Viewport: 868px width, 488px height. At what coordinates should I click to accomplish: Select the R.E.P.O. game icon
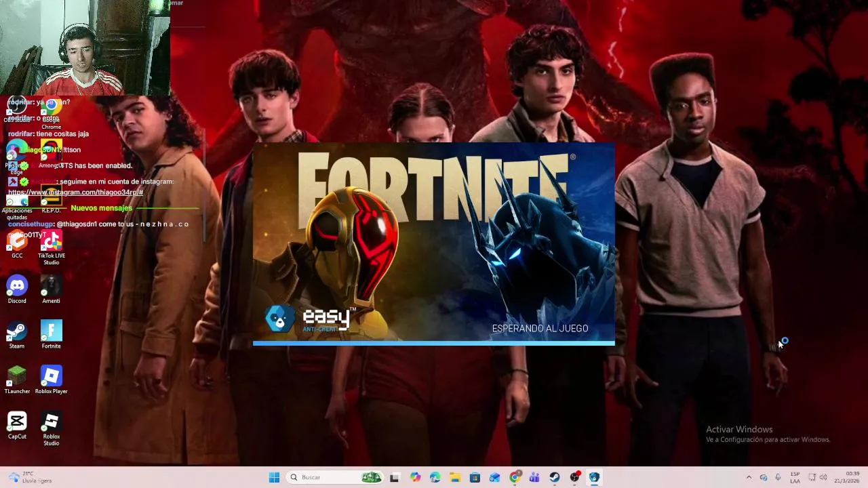tap(52, 199)
